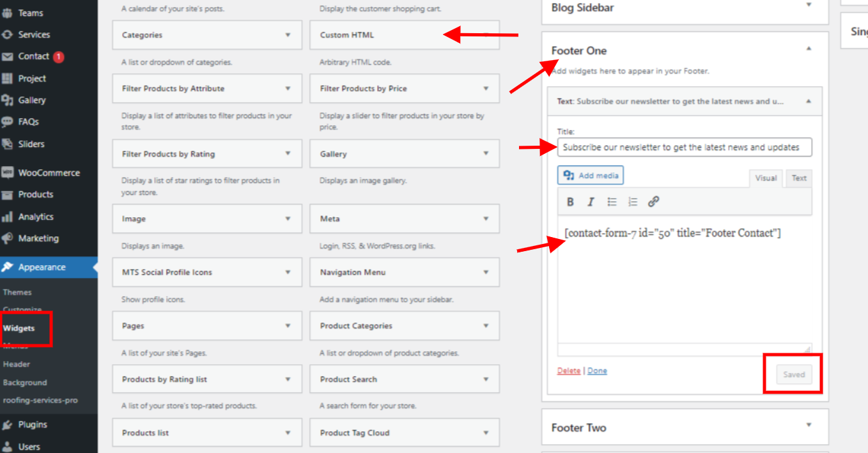Click the Services gear icon
Screen dimensions: 868x453
coord(8,35)
